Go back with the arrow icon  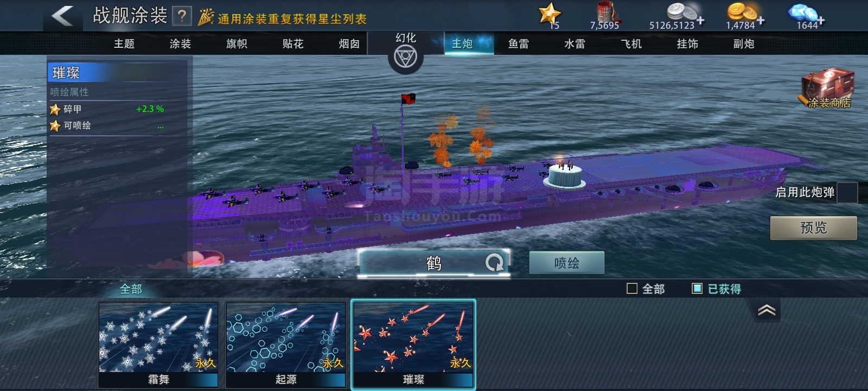tap(62, 16)
